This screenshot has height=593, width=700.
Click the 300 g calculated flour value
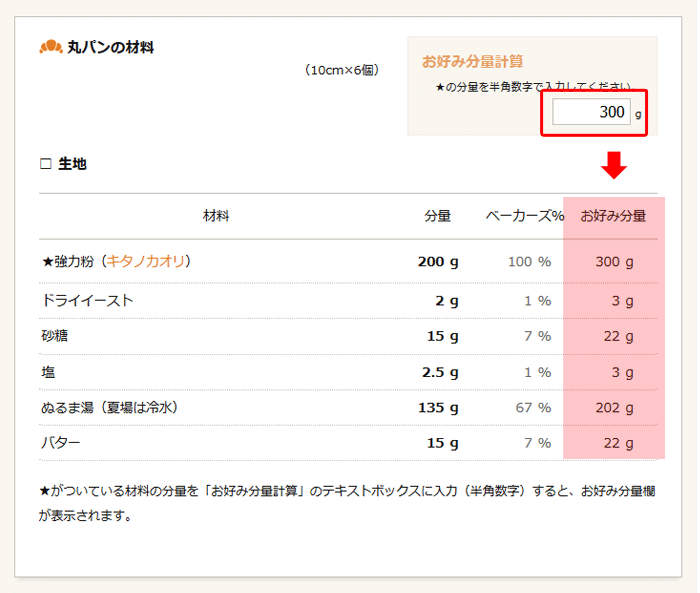pyautogui.click(x=614, y=262)
